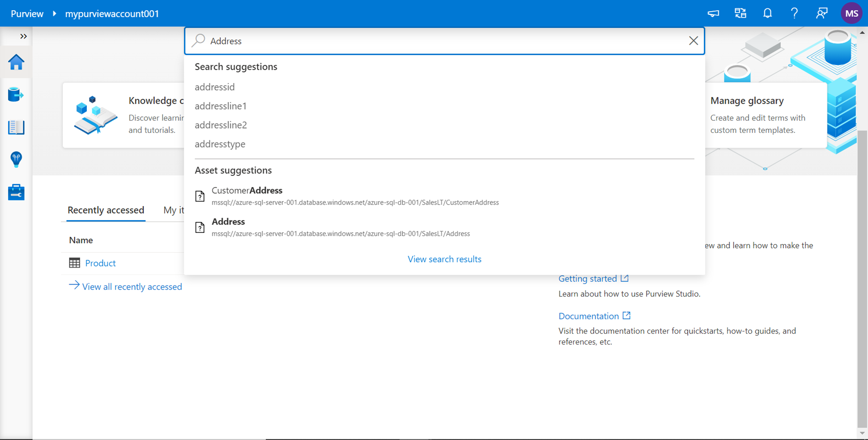868x440 pixels.
Task: Open the Home icon in left sidebar
Action: tap(16, 62)
